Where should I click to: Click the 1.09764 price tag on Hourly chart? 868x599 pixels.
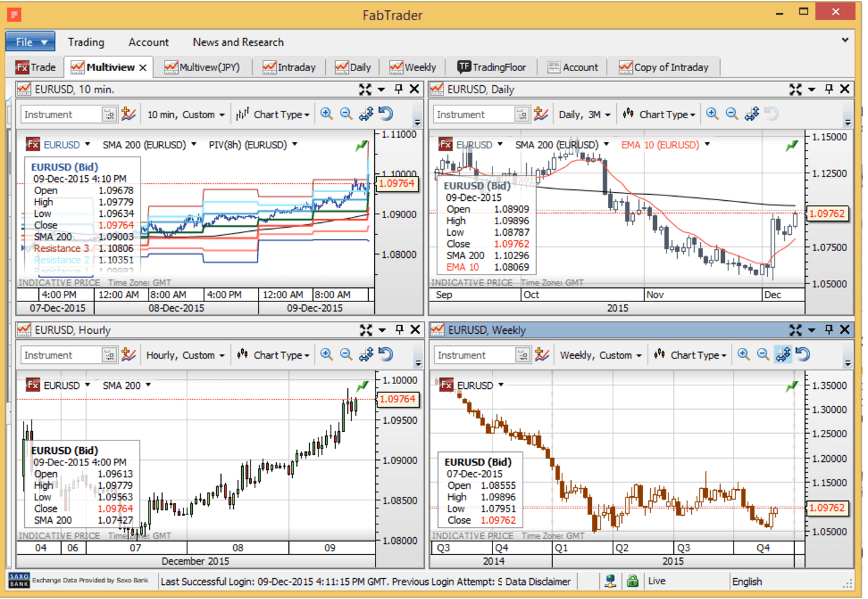[398, 399]
